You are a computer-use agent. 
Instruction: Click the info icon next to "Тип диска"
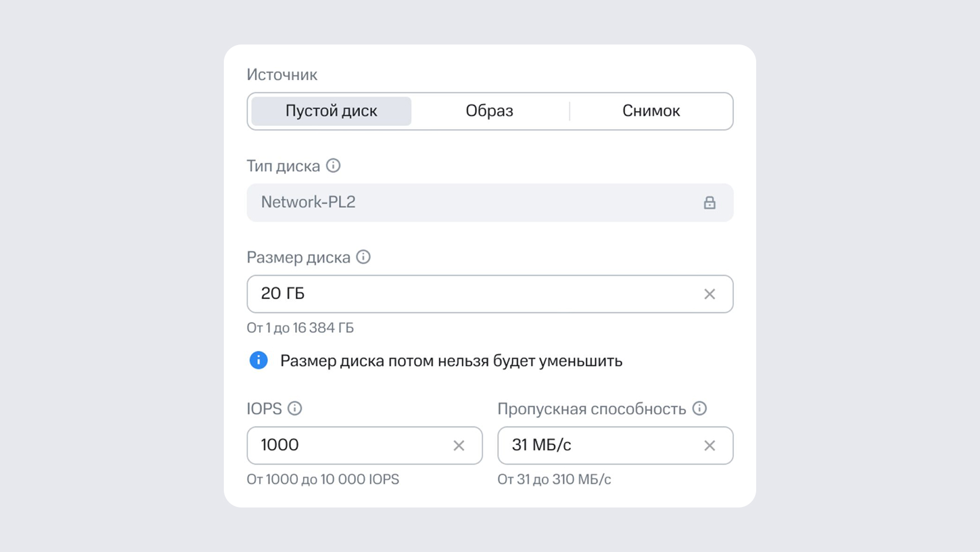tap(333, 166)
